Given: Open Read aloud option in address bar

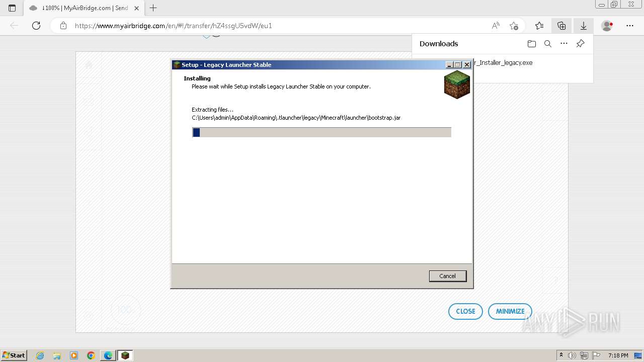Looking at the screenshot, I should coord(496,26).
